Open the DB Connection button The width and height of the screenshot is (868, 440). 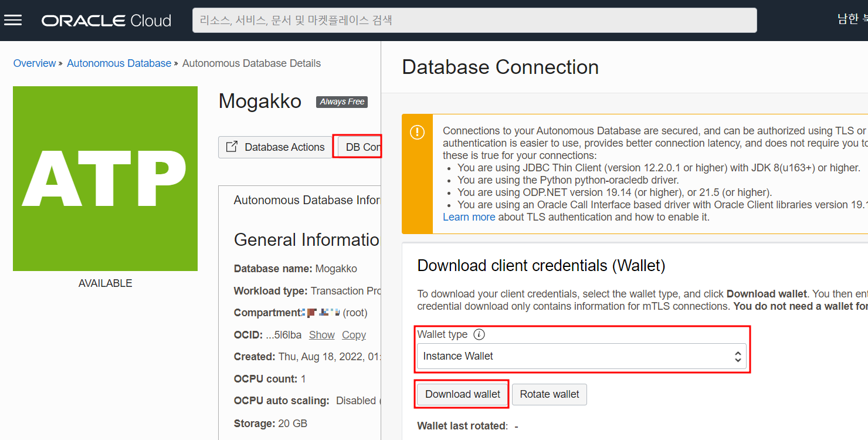pyautogui.click(x=359, y=147)
